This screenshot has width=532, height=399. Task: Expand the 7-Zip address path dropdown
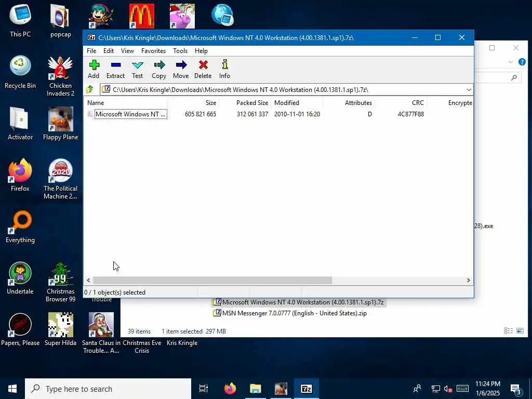(469, 90)
